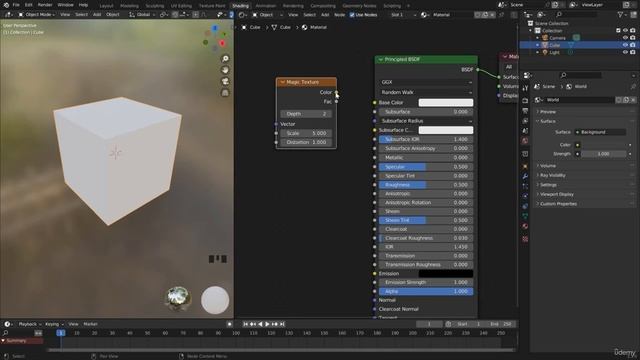The width and height of the screenshot is (640, 360).
Task: Open Modifiers wrench properties tab
Action: click(x=525, y=176)
